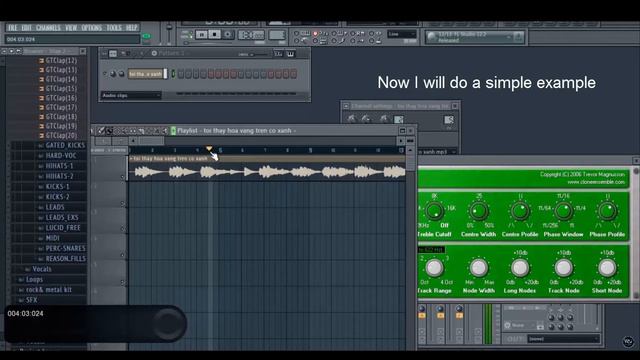This screenshot has width=640, height=360.
Task: Click the Track Node knob
Action: (x=563, y=268)
